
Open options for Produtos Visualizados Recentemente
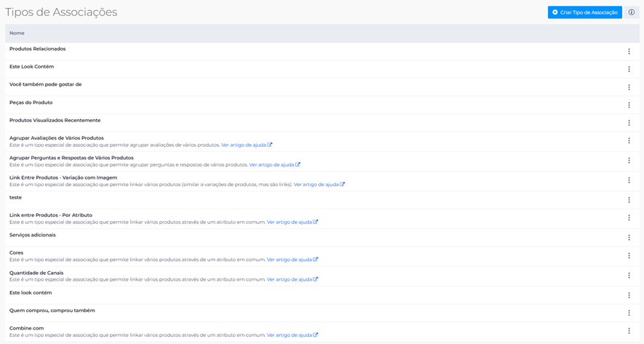point(629,123)
